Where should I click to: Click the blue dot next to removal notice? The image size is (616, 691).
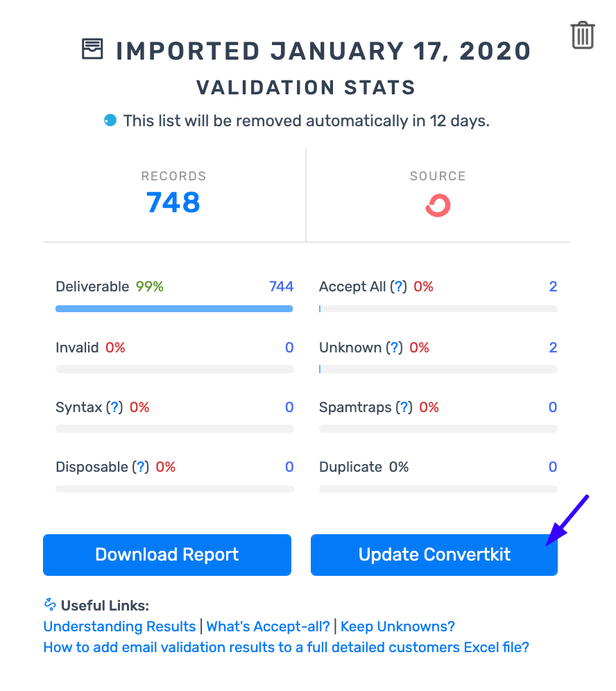[x=110, y=121]
